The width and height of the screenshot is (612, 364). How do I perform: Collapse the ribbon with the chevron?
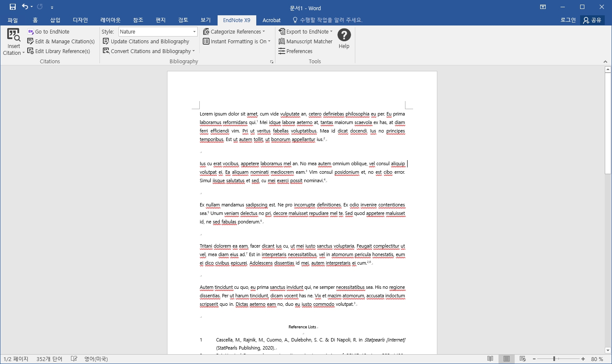[605, 61]
